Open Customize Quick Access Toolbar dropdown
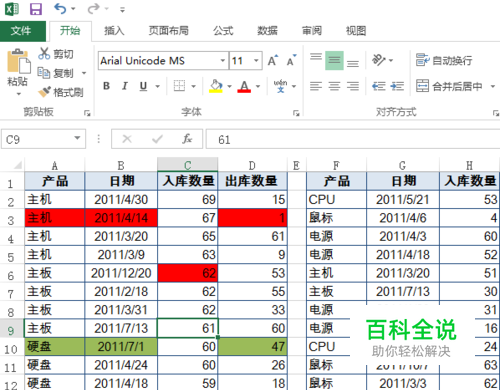The height and width of the screenshot is (390, 500). coord(122,10)
